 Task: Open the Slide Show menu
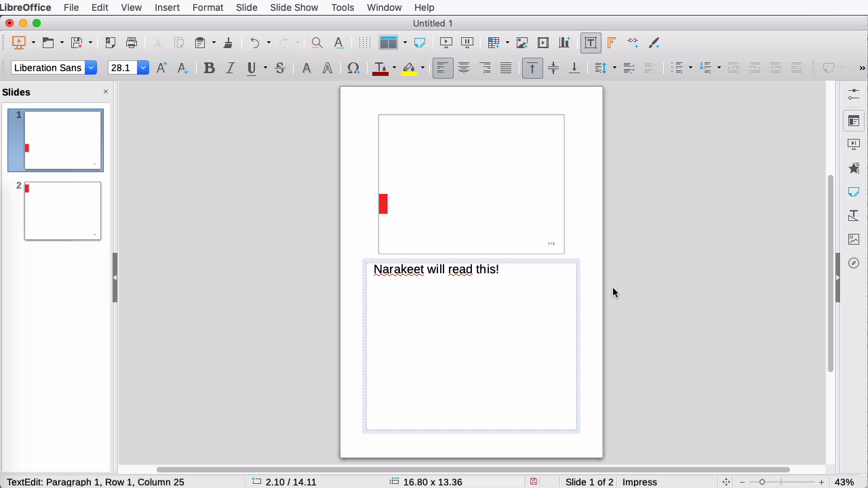294,7
